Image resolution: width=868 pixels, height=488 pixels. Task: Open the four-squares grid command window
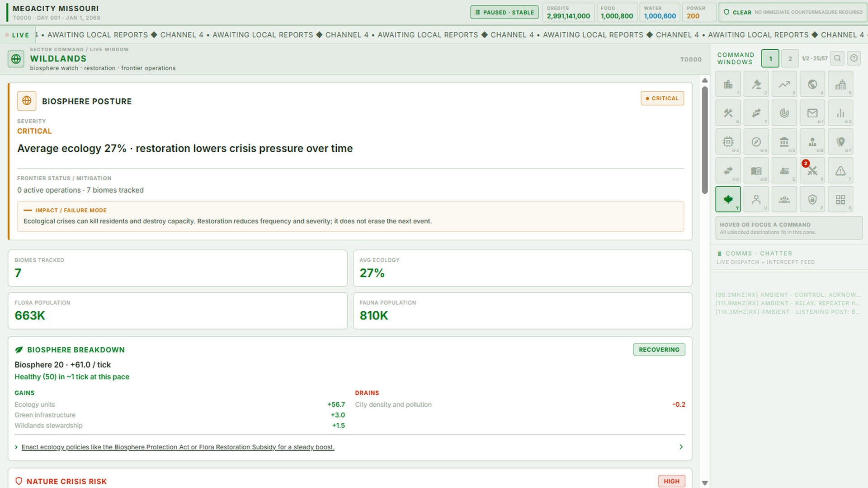(840, 199)
